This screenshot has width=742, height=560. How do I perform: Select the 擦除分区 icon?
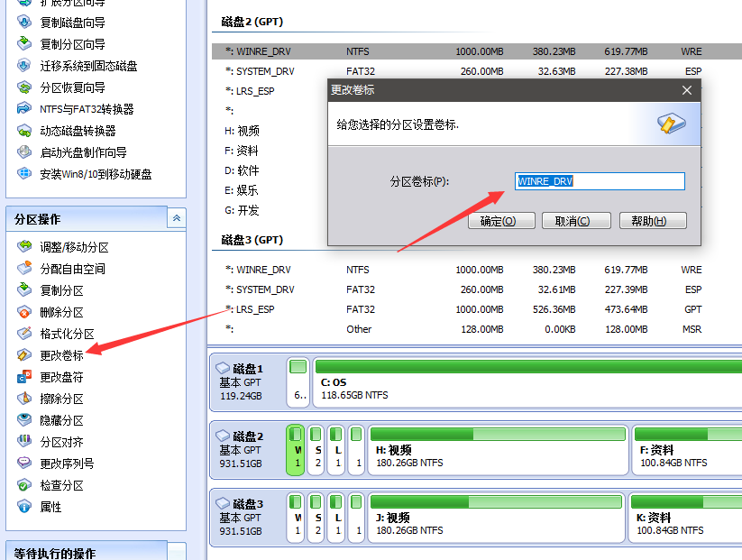click(x=24, y=399)
